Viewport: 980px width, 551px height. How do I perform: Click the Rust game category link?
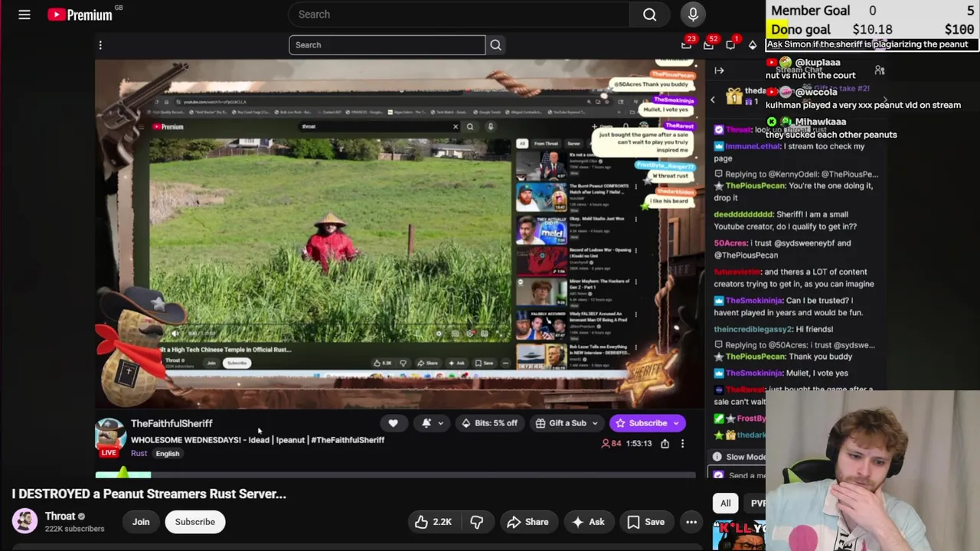(x=139, y=453)
